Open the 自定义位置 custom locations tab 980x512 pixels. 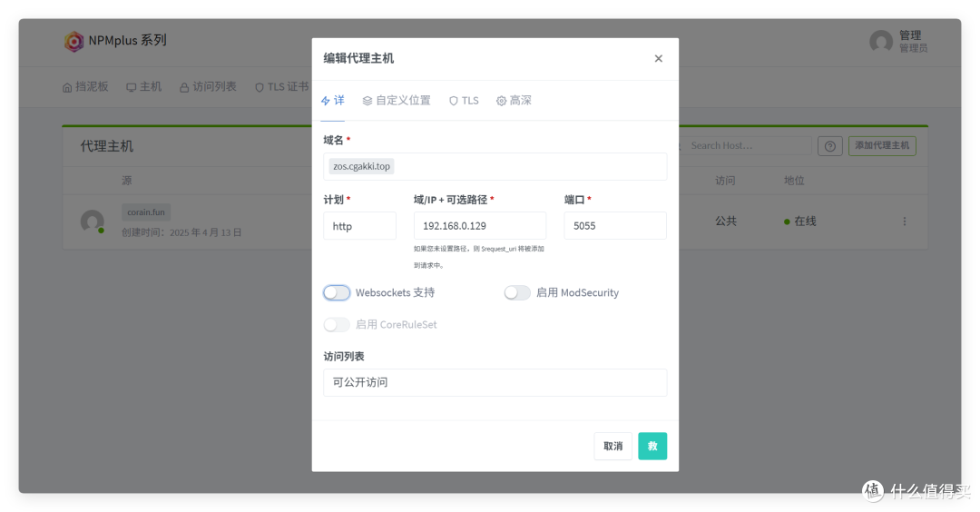[x=397, y=101]
